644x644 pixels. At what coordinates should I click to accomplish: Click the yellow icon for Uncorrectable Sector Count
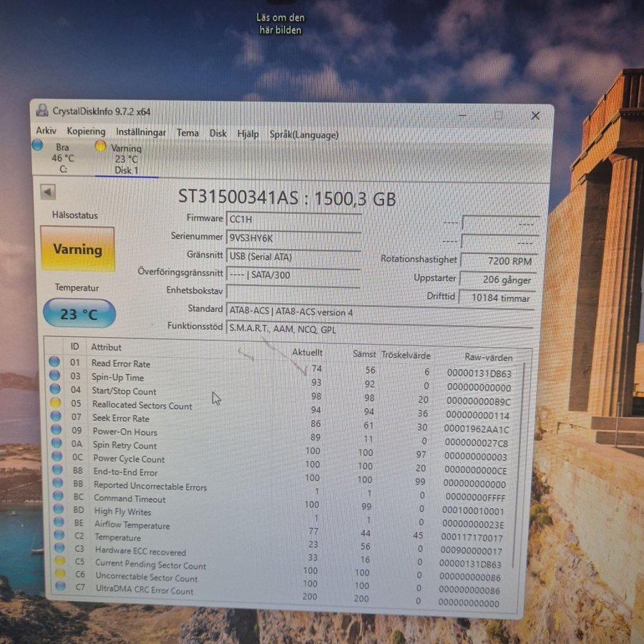click(60, 573)
